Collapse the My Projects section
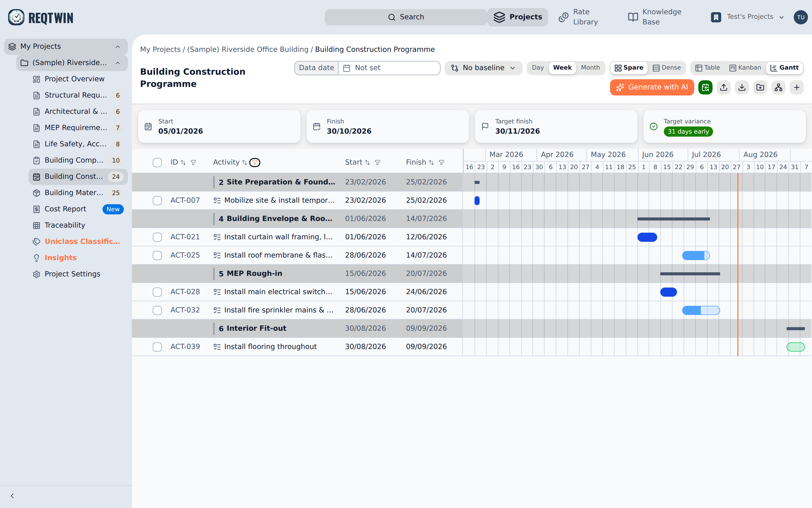The image size is (812, 508). tap(118, 47)
